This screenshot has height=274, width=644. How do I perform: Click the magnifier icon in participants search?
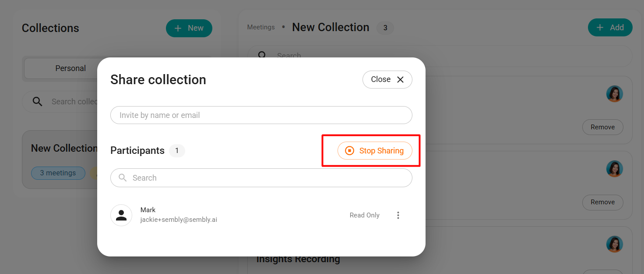(123, 178)
